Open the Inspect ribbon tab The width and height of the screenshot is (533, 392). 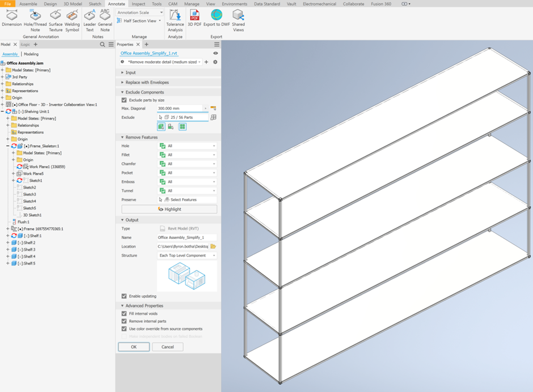click(x=138, y=4)
